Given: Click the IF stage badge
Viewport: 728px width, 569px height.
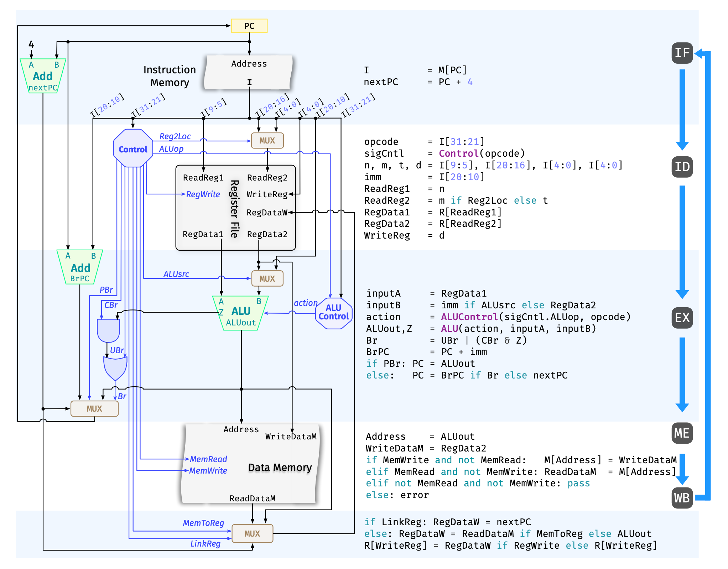Looking at the screenshot, I should (682, 53).
